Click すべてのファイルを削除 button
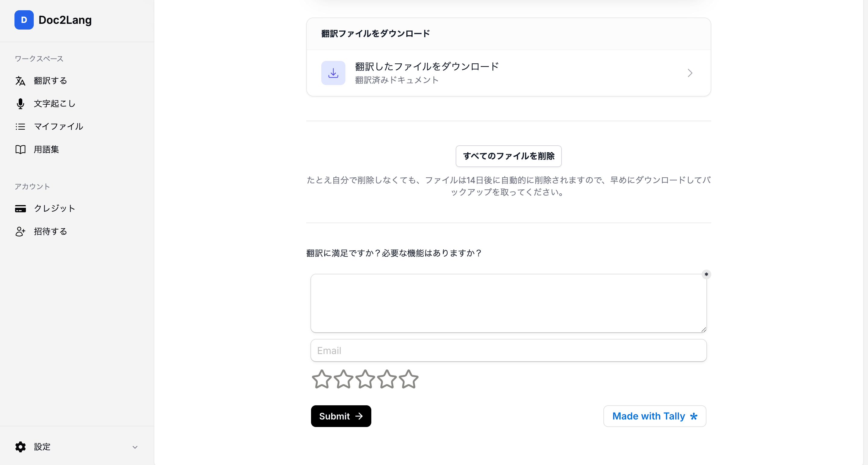Screen dimensions: 868x465 click(508, 156)
